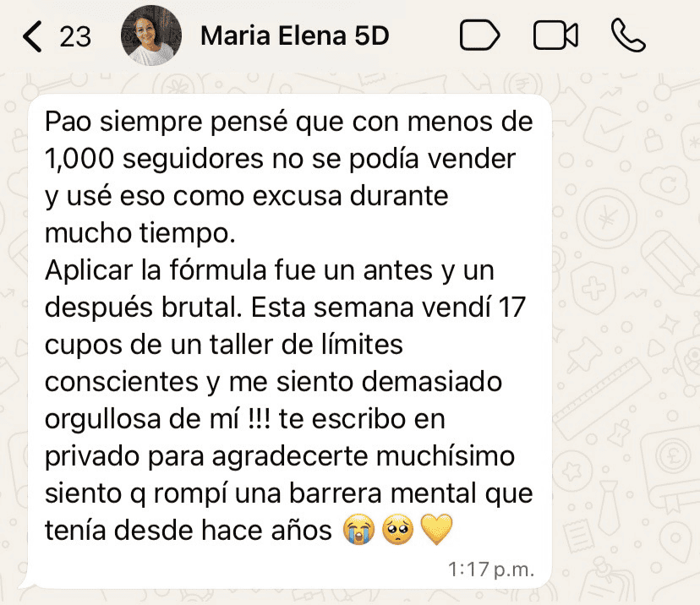The height and width of the screenshot is (605, 700).
Task: Open contact info via Maria Elena 5D name
Action: tap(294, 36)
